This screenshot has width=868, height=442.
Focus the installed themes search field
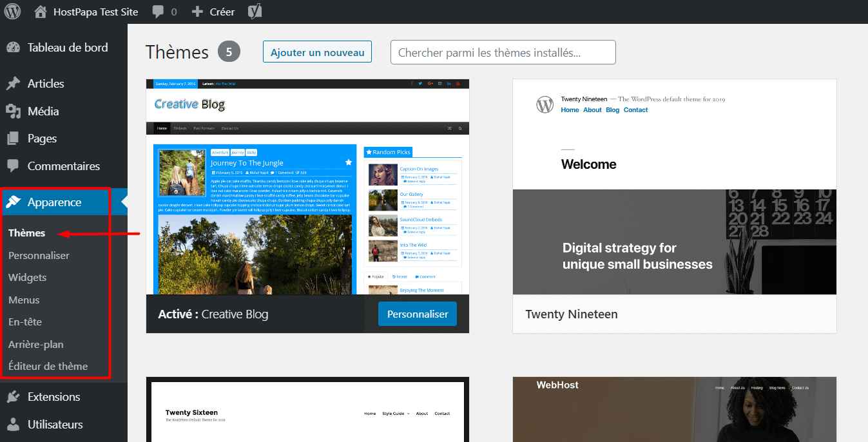pos(503,52)
